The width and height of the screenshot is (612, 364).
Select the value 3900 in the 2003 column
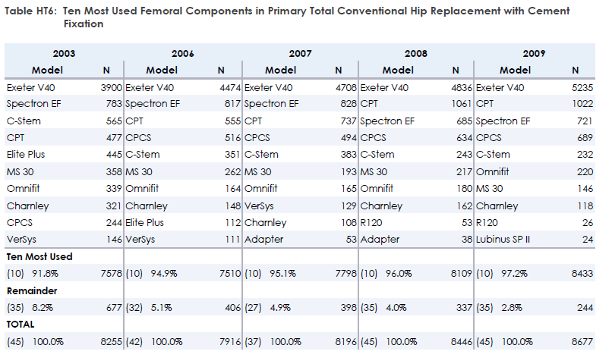click(x=111, y=88)
